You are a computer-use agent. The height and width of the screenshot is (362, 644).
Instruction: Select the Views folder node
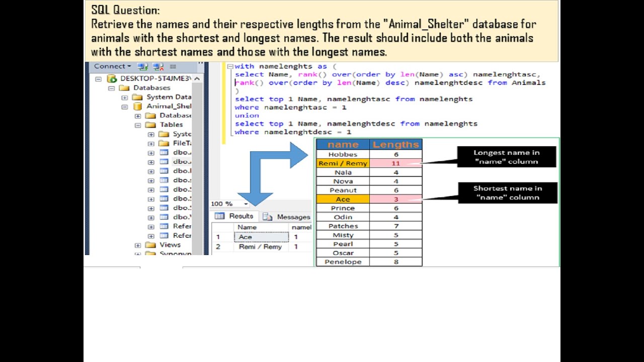click(170, 245)
